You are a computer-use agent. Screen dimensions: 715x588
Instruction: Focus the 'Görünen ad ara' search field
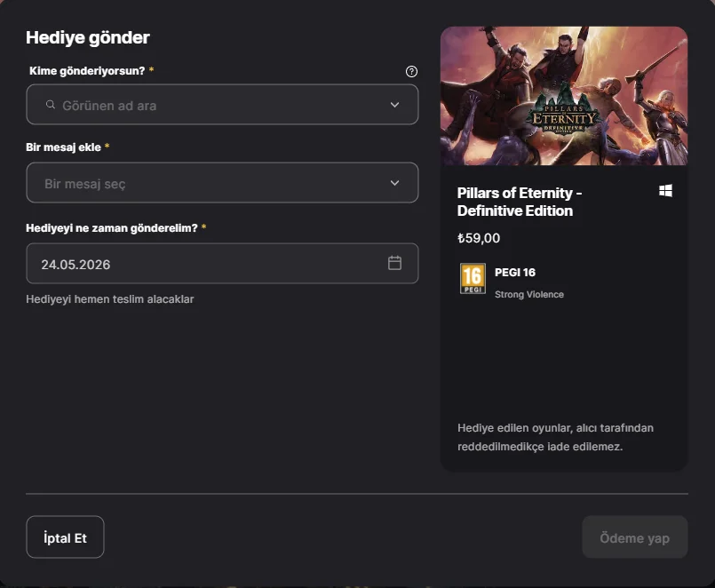[x=222, y=105]
